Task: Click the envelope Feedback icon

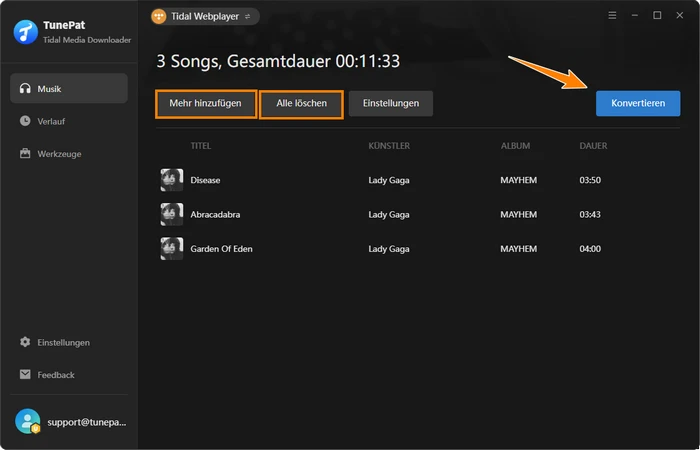Action: click(x=25, y=374)
